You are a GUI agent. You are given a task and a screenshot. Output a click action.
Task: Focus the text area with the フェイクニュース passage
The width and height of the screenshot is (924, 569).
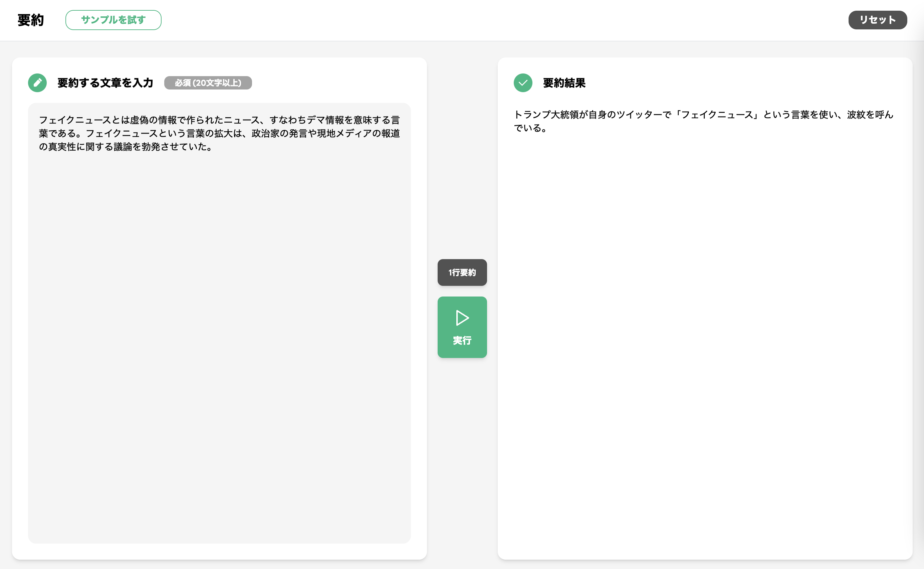219,323
